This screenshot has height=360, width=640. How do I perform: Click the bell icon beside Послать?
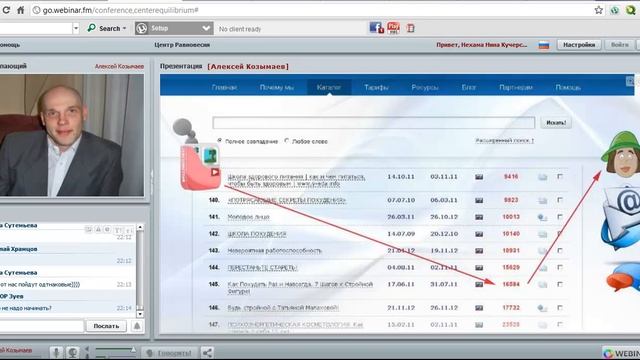(x=137, y=326)
